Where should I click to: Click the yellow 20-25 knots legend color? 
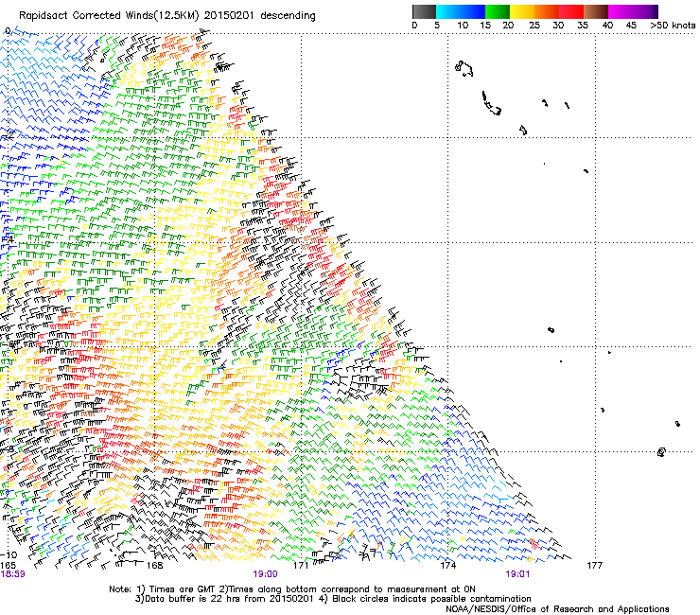[521, 12]
